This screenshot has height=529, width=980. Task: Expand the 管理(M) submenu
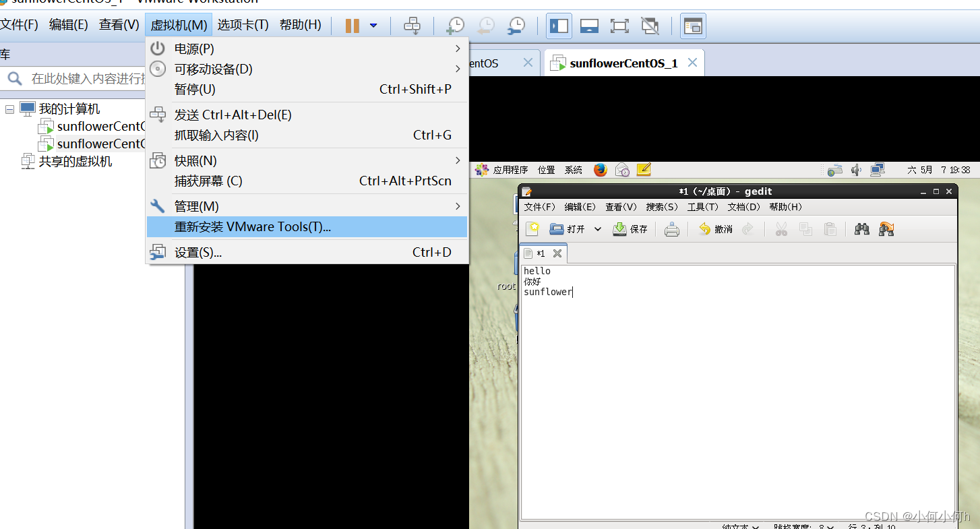point(307,206)
